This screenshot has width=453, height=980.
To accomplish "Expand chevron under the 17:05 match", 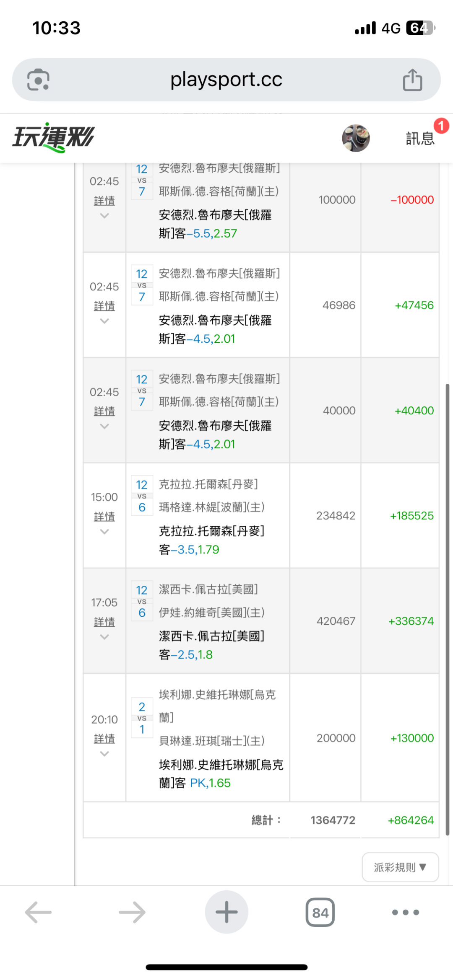I will point(104,637).
